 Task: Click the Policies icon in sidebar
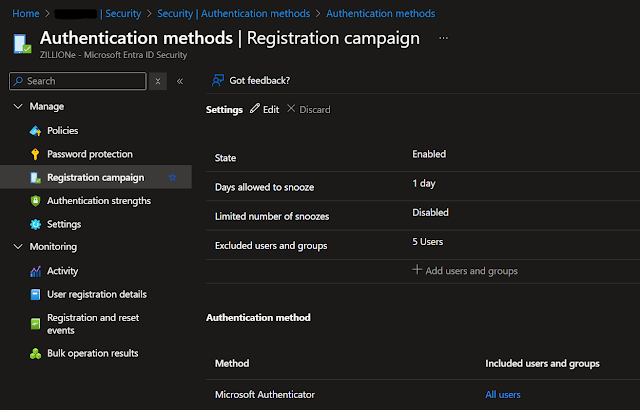click(35, 131)
